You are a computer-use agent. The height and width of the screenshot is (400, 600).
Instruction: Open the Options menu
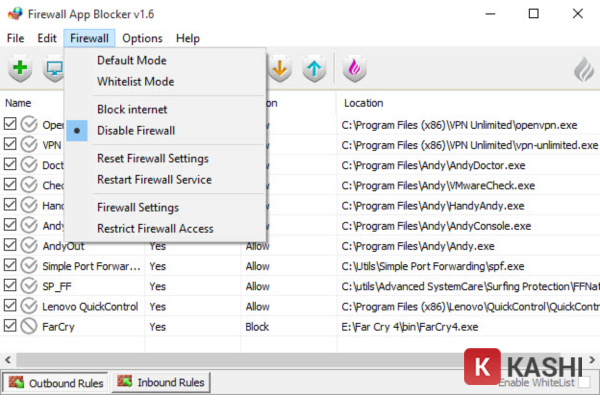pyautogui.click(x=142, y=38)
